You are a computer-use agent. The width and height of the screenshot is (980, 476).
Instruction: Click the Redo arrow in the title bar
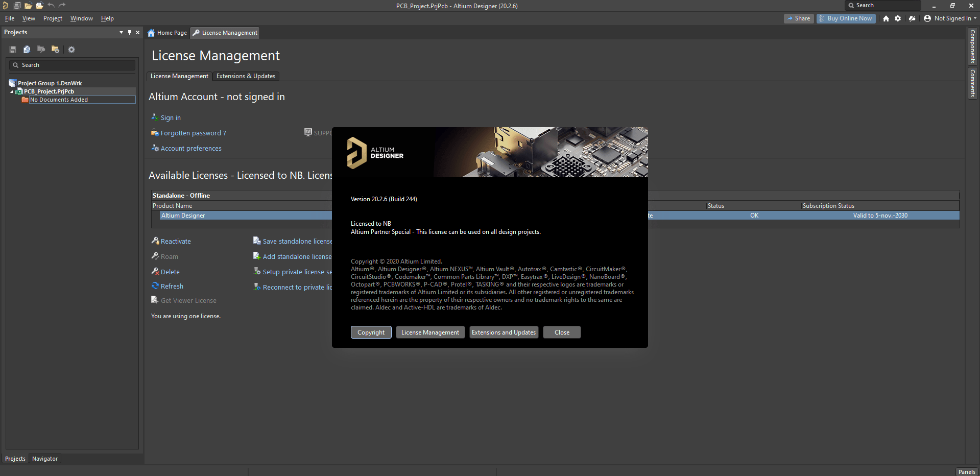pos(62,6)
